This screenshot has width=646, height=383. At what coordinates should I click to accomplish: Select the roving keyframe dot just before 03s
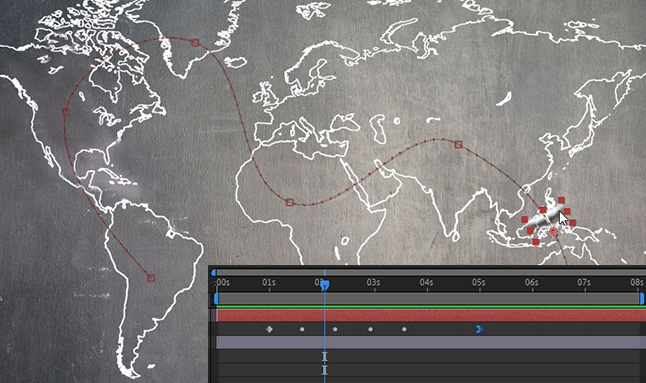pos(370,329)
